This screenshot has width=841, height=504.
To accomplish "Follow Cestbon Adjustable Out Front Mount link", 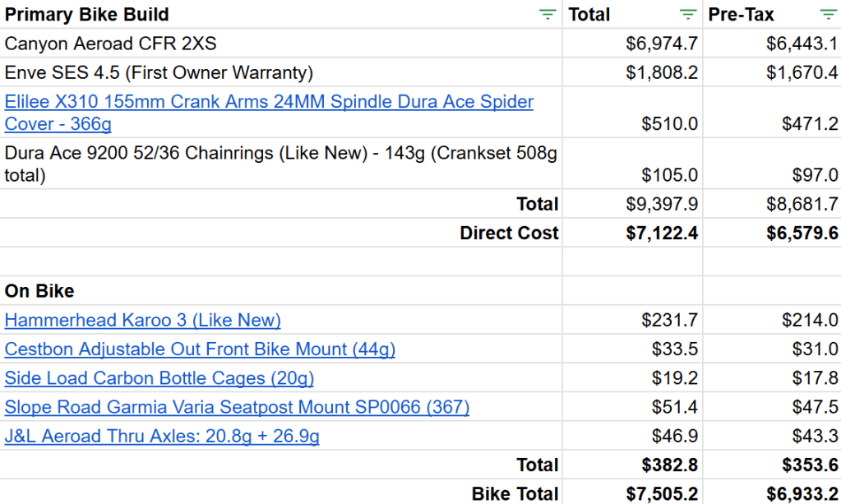I will click(x=200, y=349).
